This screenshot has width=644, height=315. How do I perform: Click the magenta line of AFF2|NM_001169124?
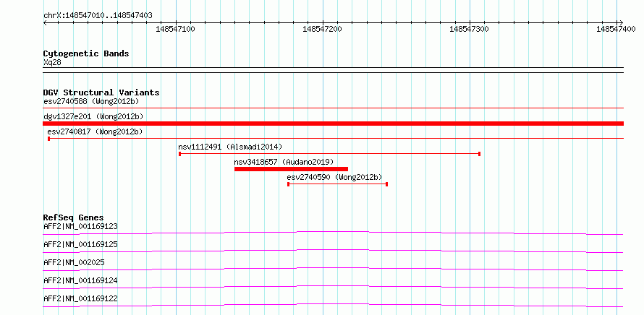click(x=333, y=287)
